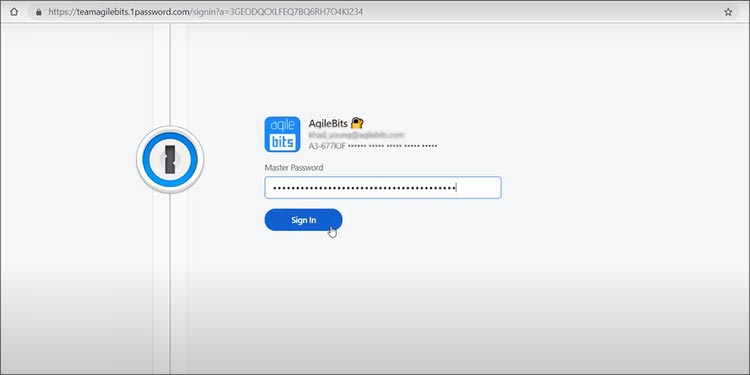Open site info via the padlock icon
Viewport: 750px width, 375px height.
tap(39, 12)
